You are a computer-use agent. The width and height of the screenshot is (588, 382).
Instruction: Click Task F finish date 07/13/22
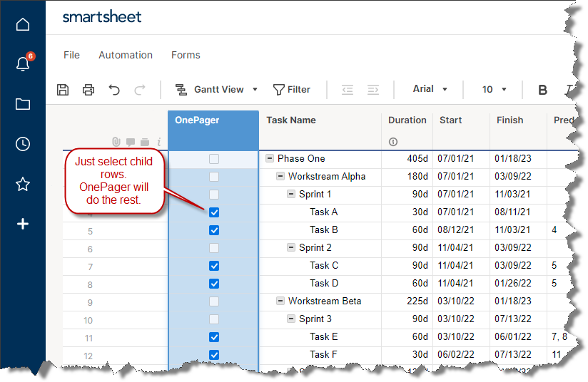coord(519,354)
